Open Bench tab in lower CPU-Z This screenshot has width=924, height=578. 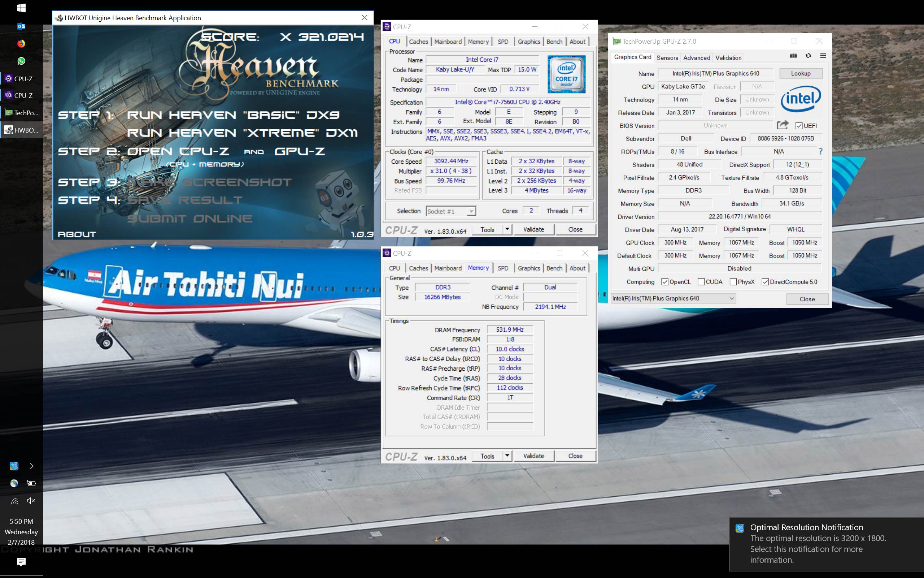[x=554, y=268]
